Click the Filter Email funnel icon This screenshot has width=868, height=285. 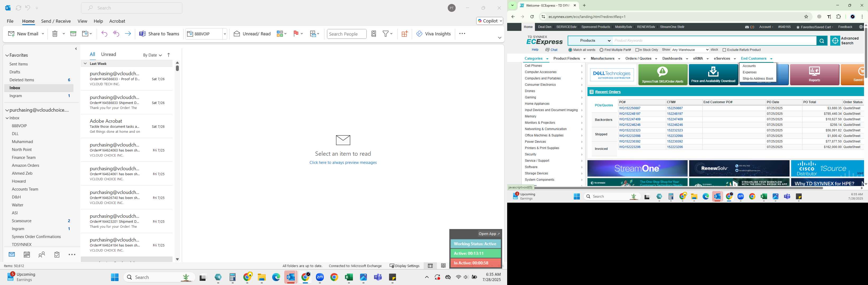385,34
